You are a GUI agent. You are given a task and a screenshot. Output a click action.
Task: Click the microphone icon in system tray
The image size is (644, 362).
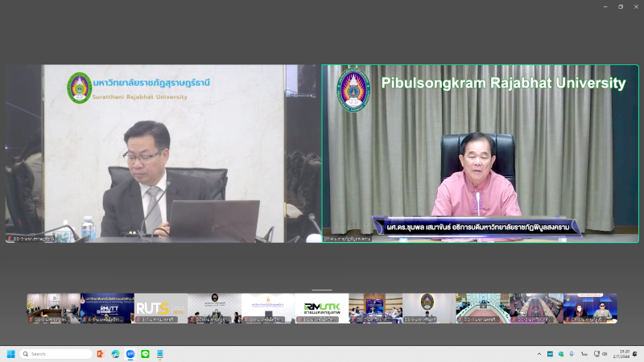coord(572,354)
